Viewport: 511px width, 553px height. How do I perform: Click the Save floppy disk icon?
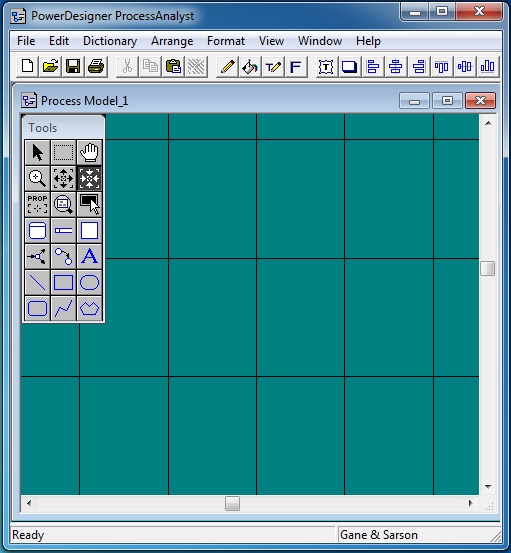coord(73,66)
